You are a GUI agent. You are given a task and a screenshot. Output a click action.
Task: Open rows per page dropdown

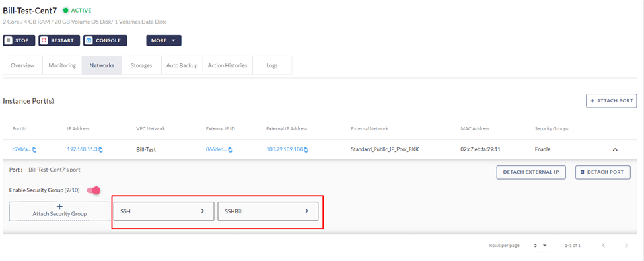click(542, 245)
